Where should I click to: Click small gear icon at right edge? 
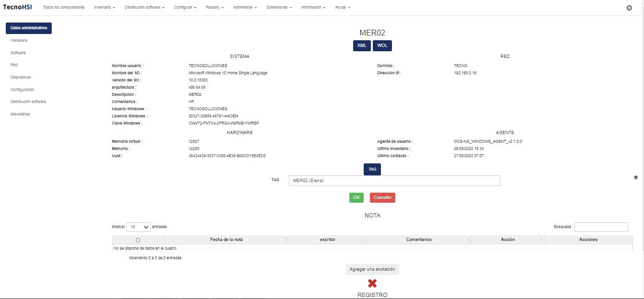tap(635, 177)
